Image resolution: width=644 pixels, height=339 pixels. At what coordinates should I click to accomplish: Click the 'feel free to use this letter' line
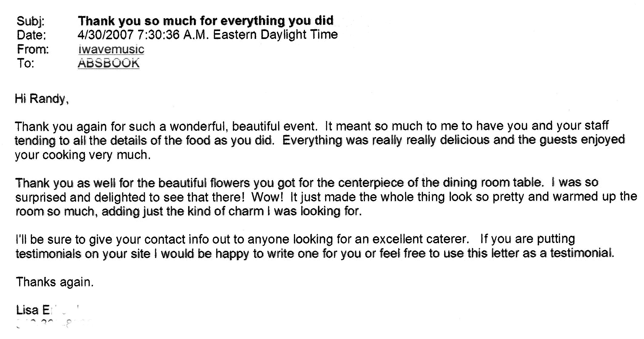click(x=314, y=253)
